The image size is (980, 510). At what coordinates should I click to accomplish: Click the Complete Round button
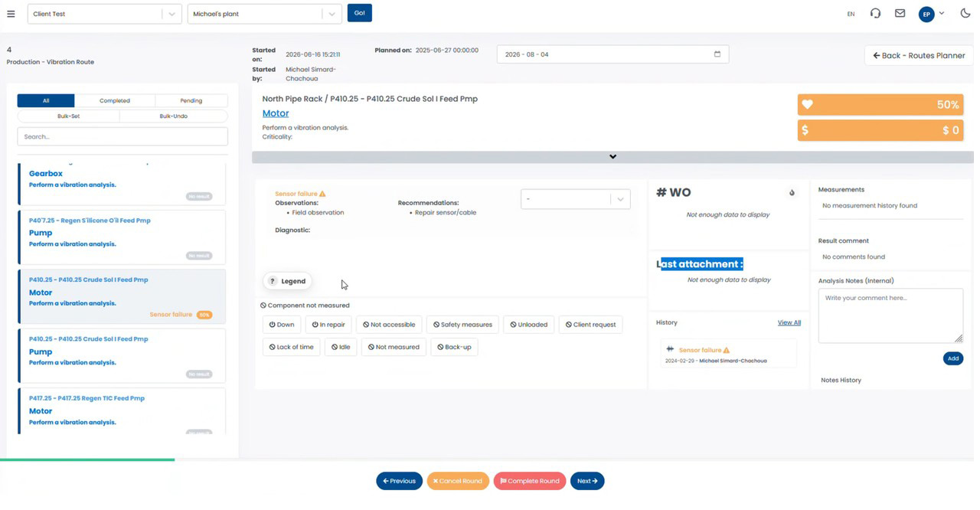coord(530,481)
